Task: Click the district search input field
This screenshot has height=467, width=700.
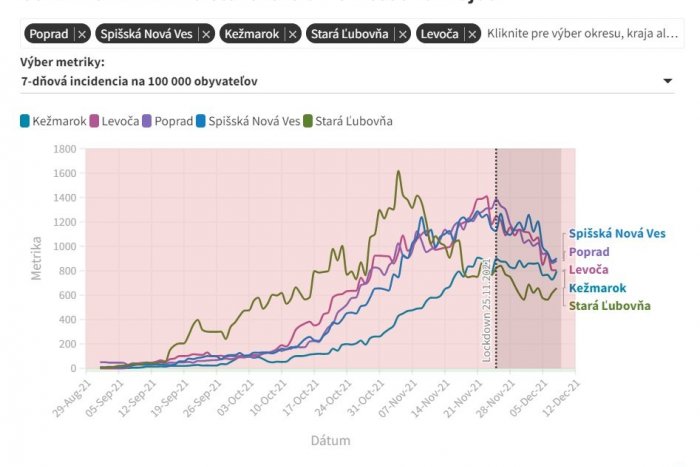Action: point(582,34)
